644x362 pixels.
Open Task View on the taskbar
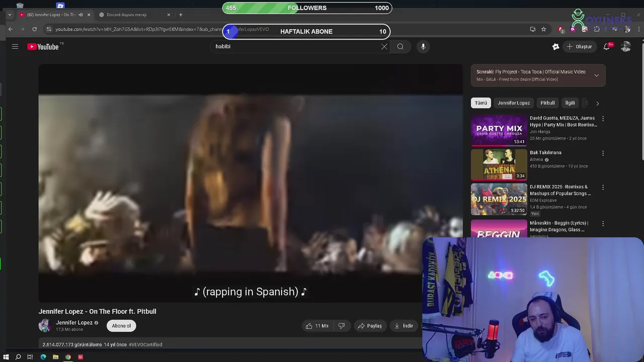point(30,357)
